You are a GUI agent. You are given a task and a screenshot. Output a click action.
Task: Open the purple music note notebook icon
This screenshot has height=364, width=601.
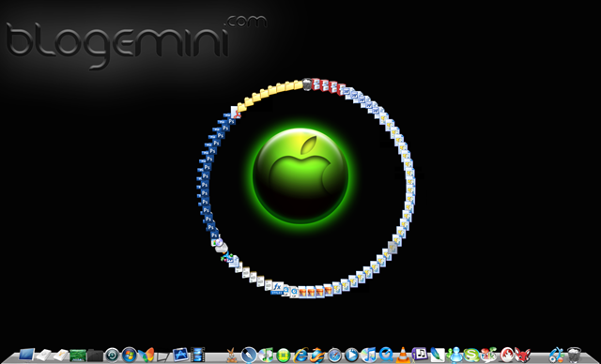(x=420, y=354)
